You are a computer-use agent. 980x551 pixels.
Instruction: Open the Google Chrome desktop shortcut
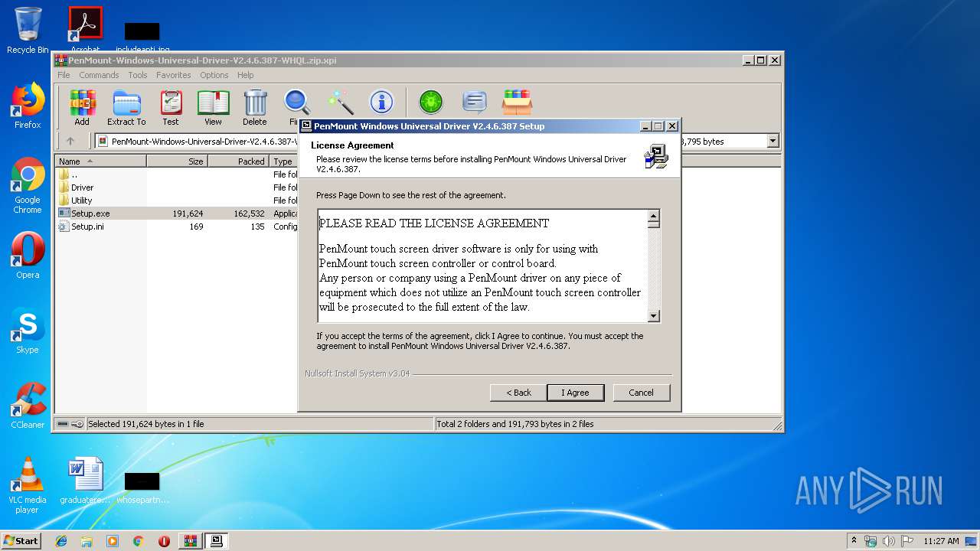(28, 186)
